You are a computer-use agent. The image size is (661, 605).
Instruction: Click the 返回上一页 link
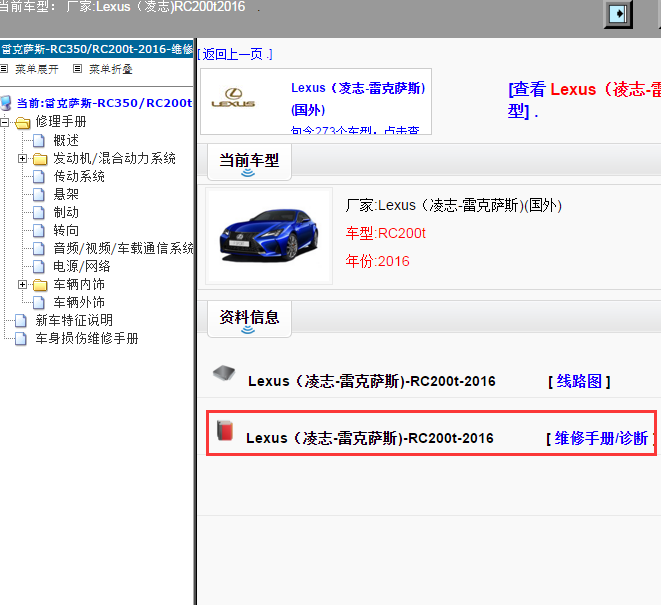click(x=235, y=54)
